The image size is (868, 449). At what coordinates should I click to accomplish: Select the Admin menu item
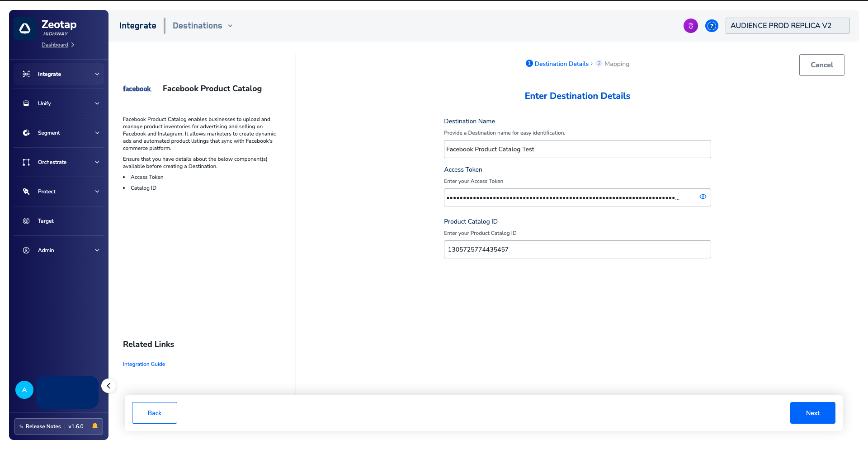click(x=59, y=250)
